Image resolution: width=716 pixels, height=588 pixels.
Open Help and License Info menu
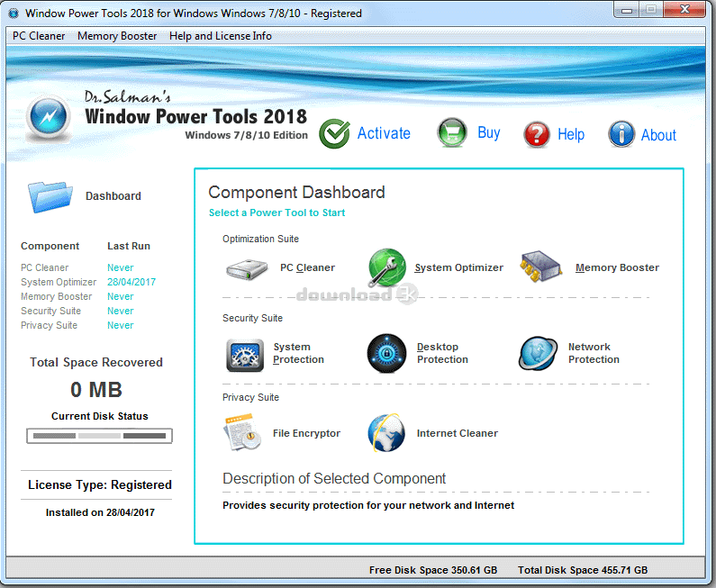pos(221,36)
